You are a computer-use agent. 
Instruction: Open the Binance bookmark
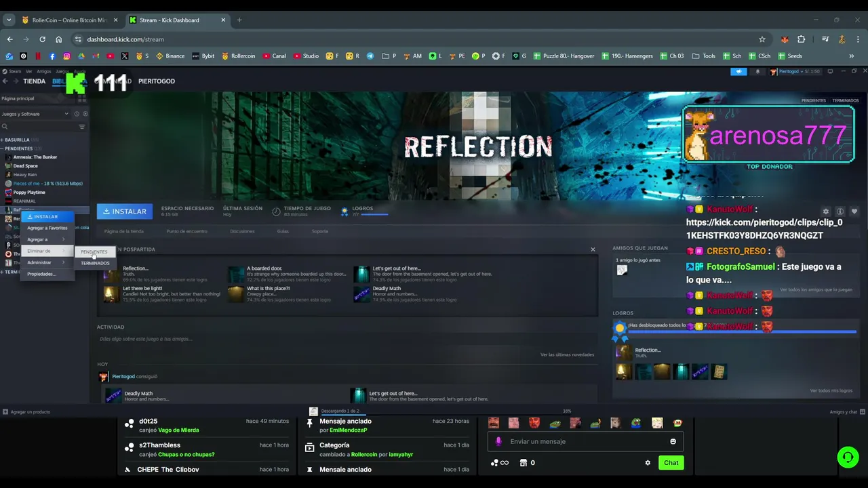[x=170, y=56]
